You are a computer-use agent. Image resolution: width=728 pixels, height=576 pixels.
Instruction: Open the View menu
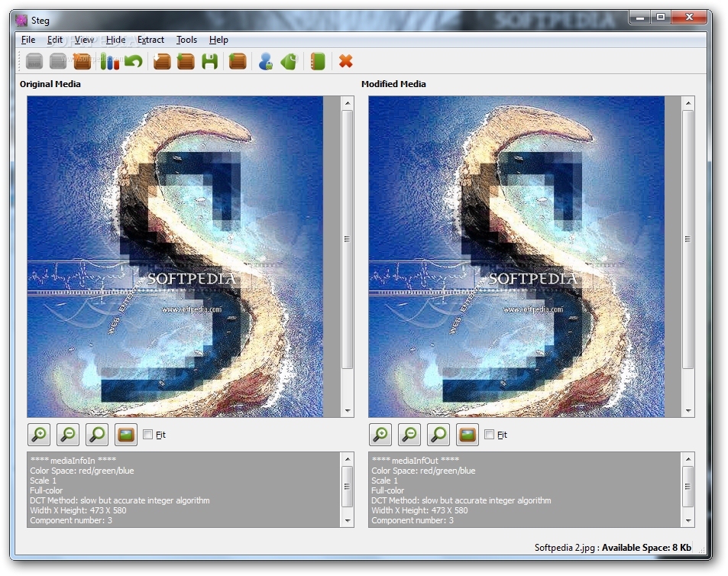(x=84, y=40)
